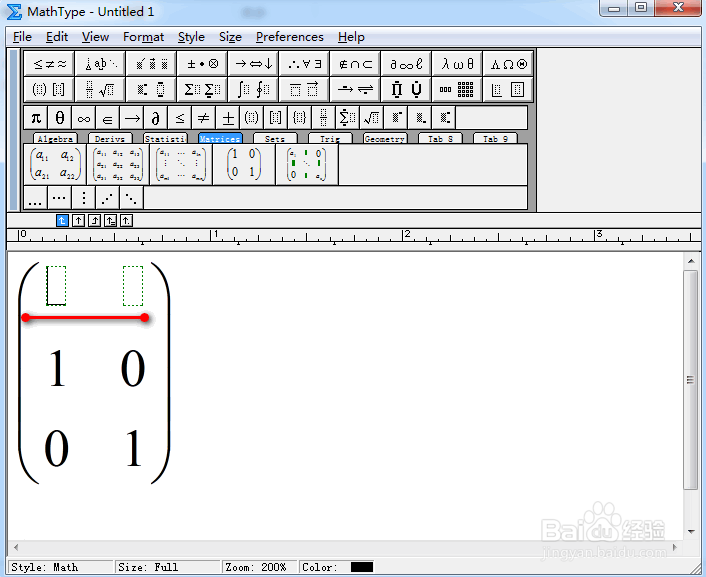Insert the theta symbol
The image size is (706, 577).
(59, 118)
